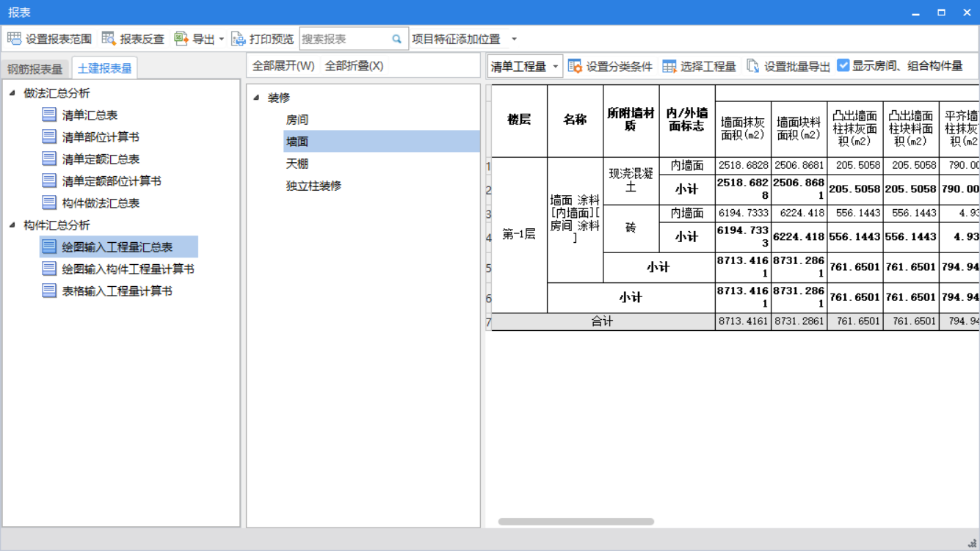This screenshot has width=980, height=551.
Task: Click the 打印预览 print preview icon
Action: point(238,39)
